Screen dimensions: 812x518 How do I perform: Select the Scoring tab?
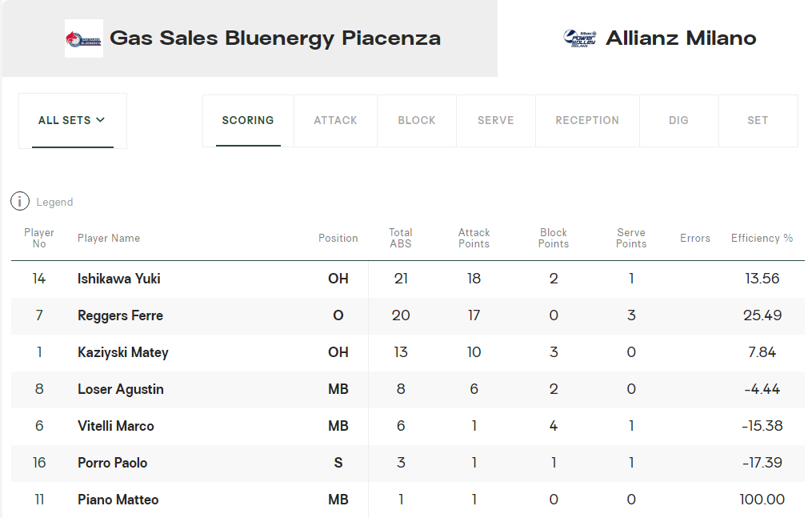[x=248, y=120]
